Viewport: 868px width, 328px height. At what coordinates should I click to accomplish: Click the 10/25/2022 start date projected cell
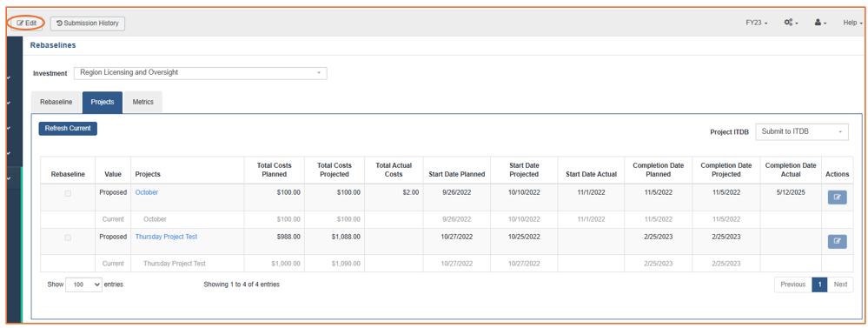[524, 242]
